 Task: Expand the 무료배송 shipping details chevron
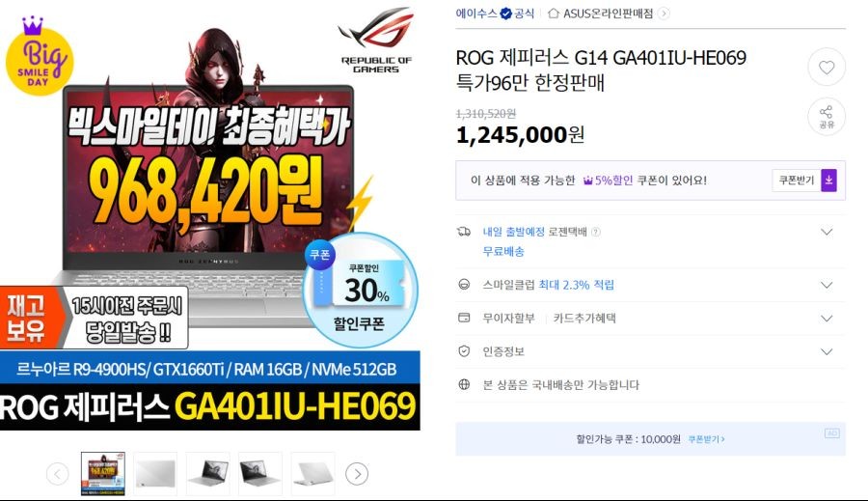(x=827, y=232)
